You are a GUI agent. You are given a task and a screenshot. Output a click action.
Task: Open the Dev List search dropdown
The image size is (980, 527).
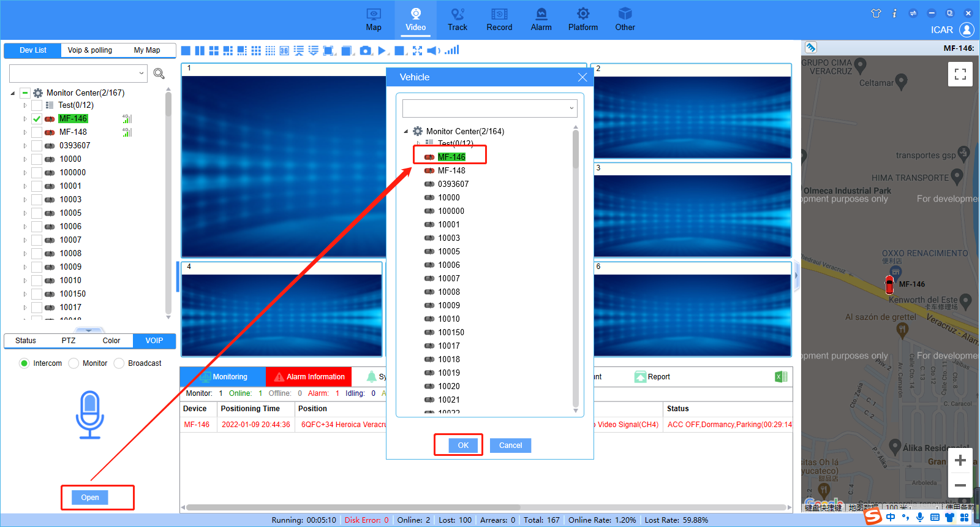coord(141,74)
